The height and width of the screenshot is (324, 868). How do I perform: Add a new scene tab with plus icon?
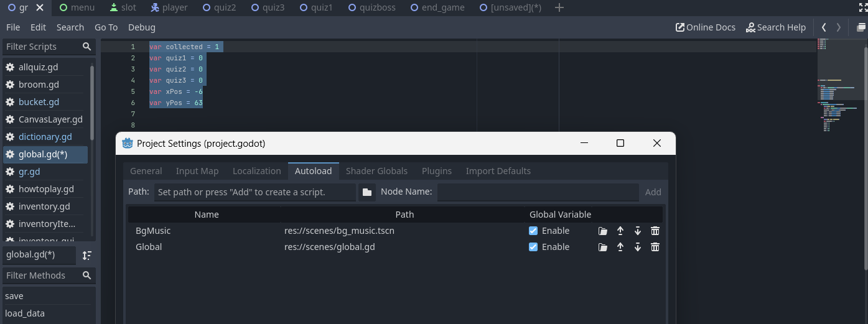pos(559,7)
